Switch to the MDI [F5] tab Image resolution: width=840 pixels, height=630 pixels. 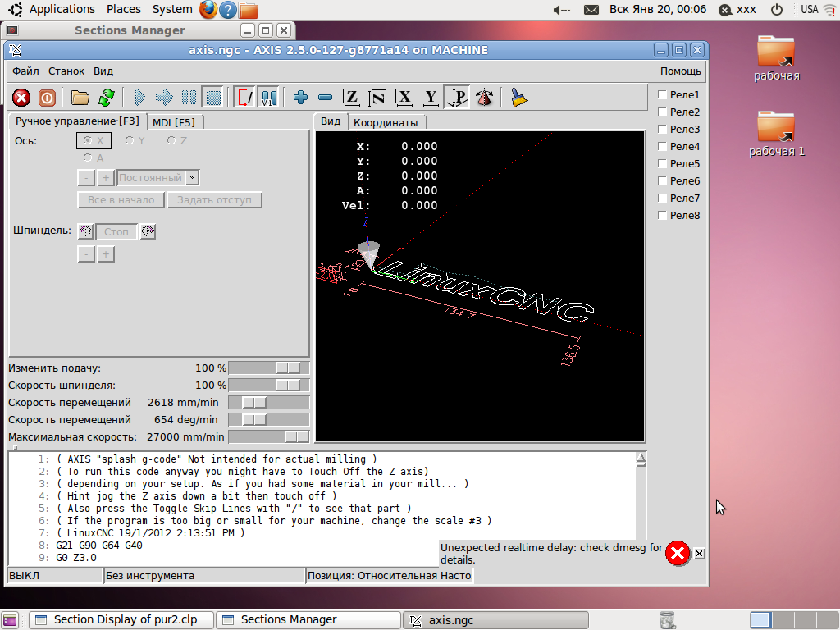pyautogui.click(x=174, y=123)
